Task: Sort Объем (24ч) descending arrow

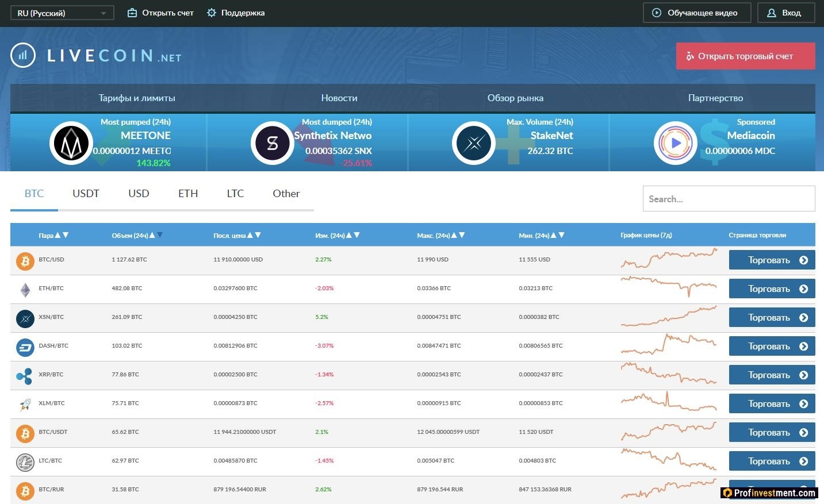Action: click(x=160, y=235)
